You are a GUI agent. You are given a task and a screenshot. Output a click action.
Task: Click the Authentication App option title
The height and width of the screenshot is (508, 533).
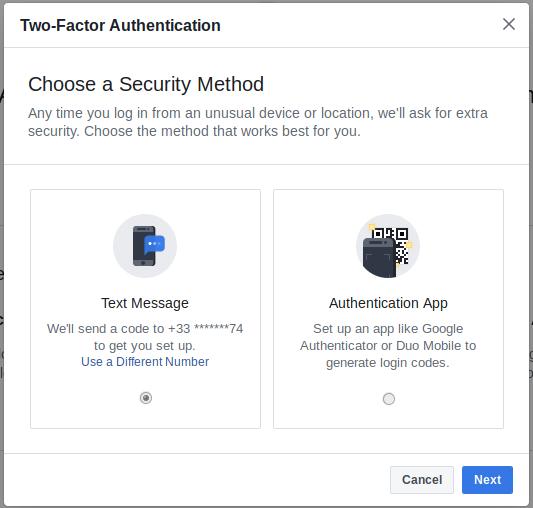coord(388,303)
